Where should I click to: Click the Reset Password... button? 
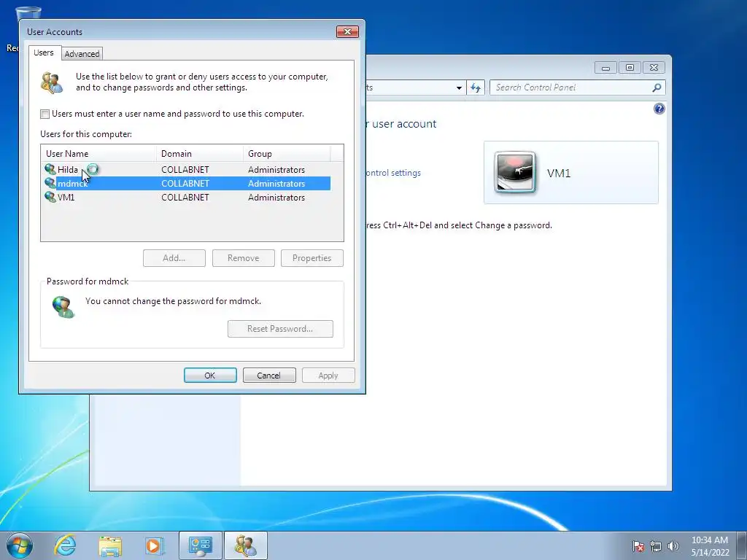pos(280,329)
